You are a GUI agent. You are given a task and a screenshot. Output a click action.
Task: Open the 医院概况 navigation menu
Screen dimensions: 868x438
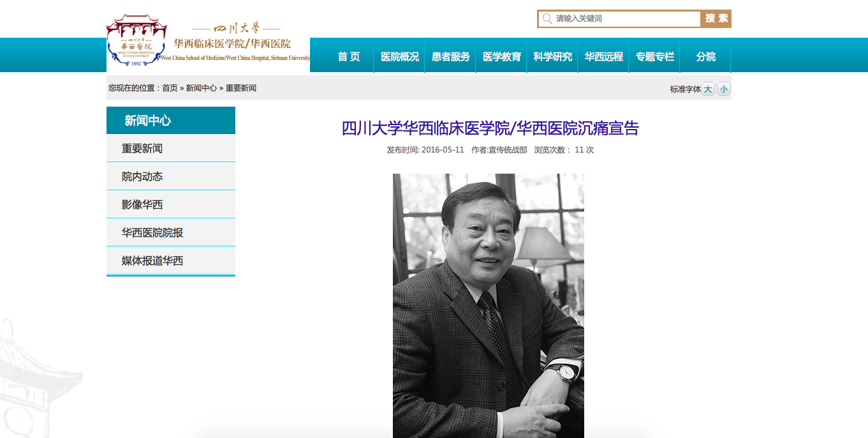(x=399, y=56)
